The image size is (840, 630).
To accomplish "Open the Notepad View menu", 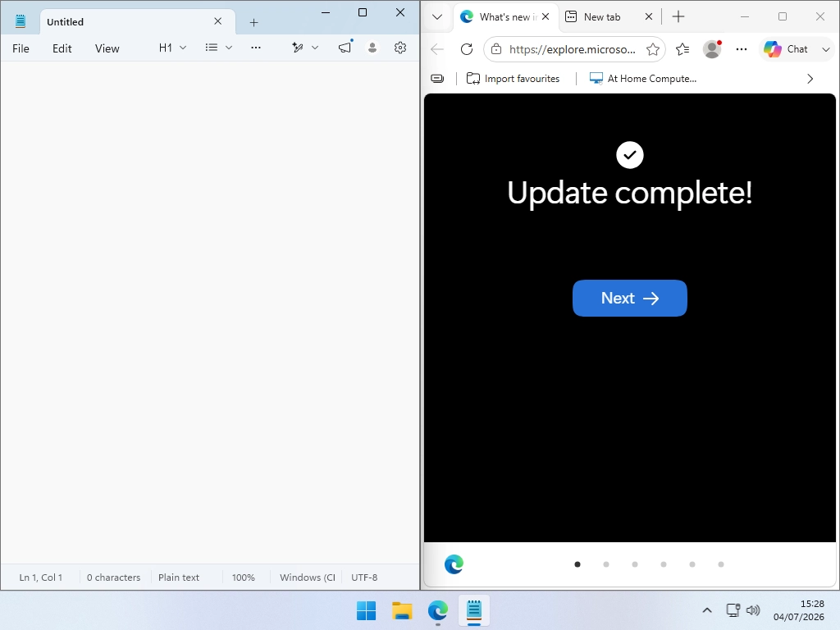I will 107,48.
